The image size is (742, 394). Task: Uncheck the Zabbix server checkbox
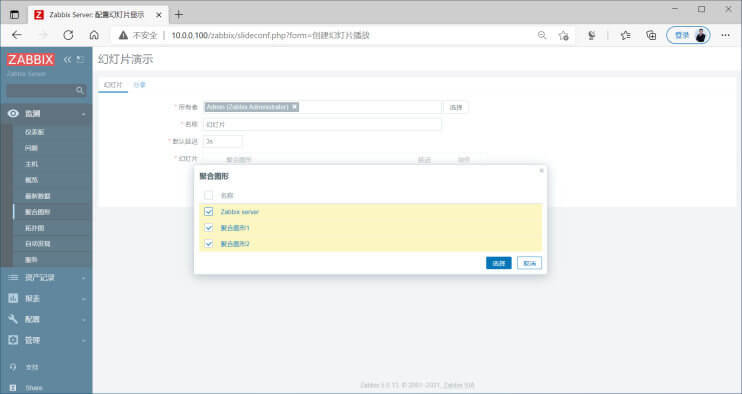(x=209, y=211)
